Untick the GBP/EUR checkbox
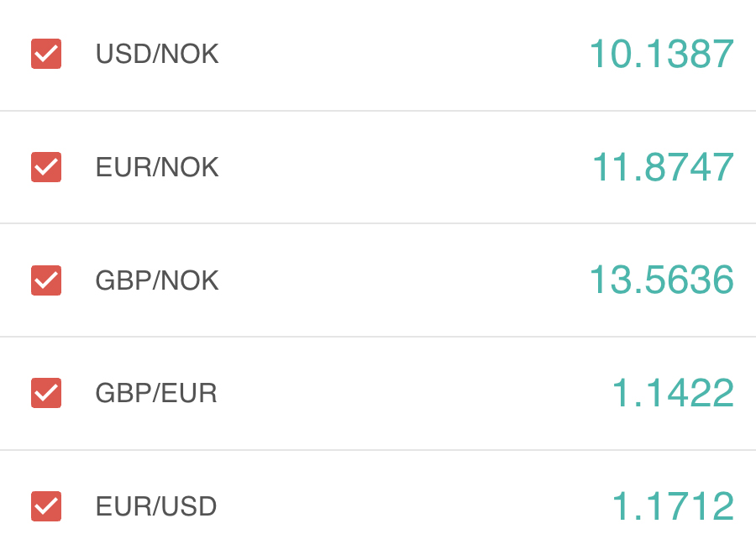Image resolution: width=756 pixels, height=555 pixels. [46, 393]
